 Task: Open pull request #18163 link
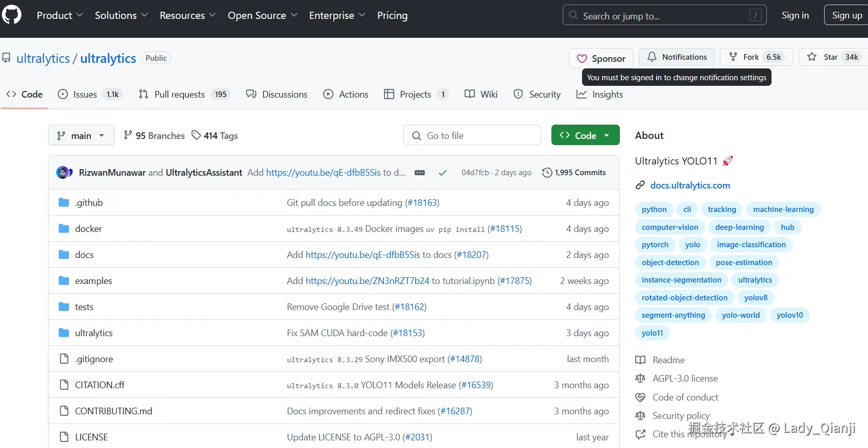pos(422,203)
